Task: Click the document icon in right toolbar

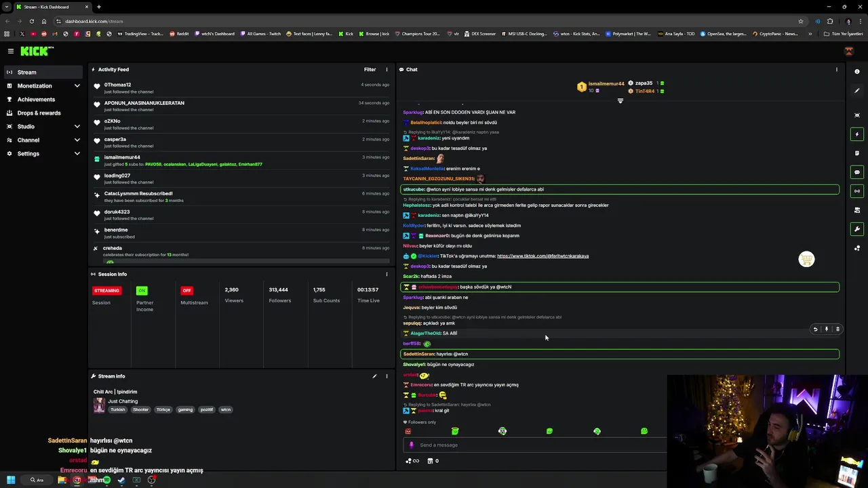Action: 857,153
